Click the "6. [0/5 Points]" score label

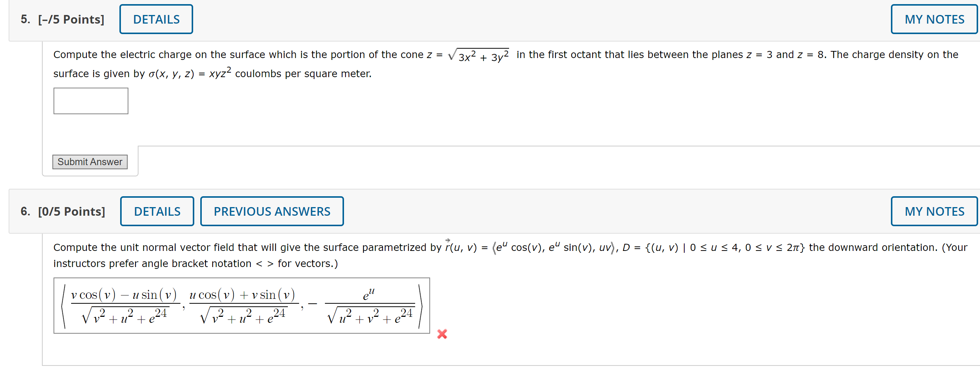(63, 211)
